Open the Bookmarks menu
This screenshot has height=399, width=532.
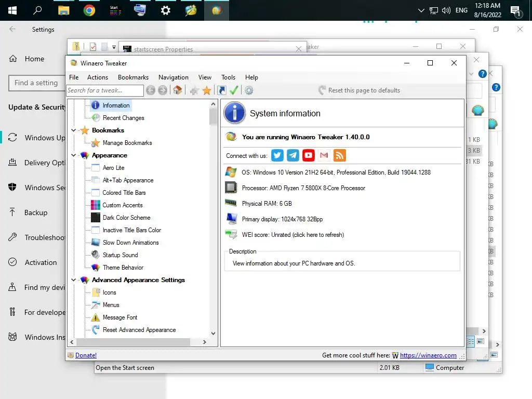pos(133,77)
